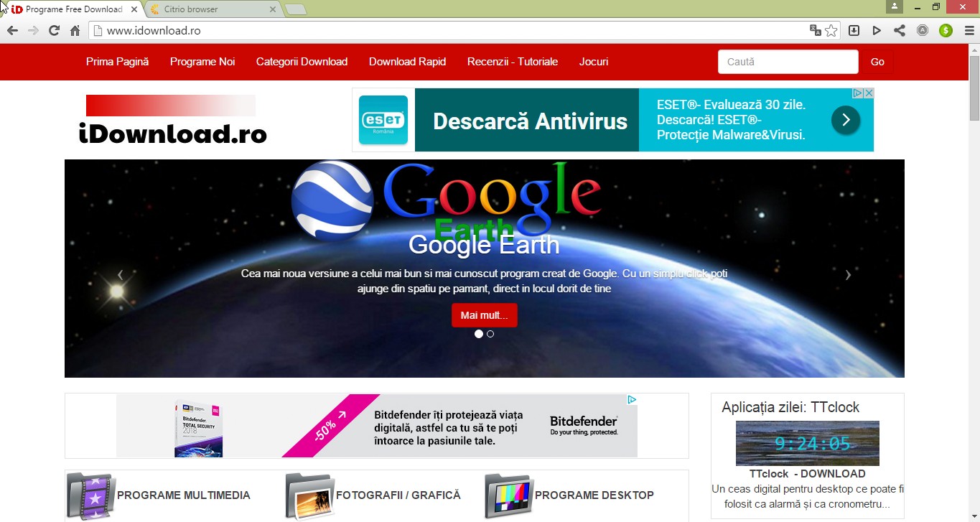Screen dimensions: 980x522
Task: Select the second carousel indicator dot
Action: point(490,334)
